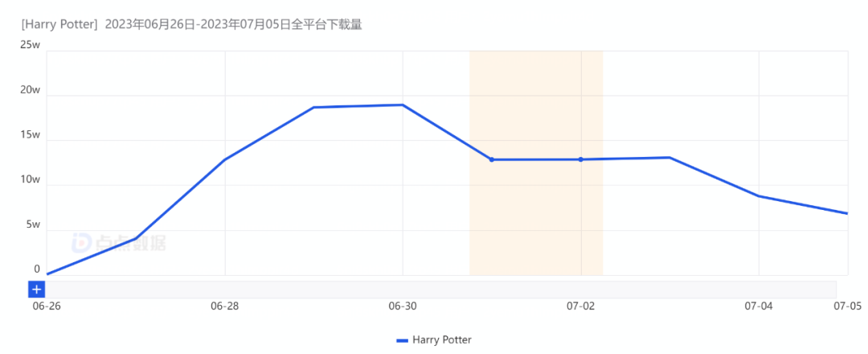This screenshot has height=354, width=868.
Task: Select the 06-30 x-axis date label
Action: point(402,307)
